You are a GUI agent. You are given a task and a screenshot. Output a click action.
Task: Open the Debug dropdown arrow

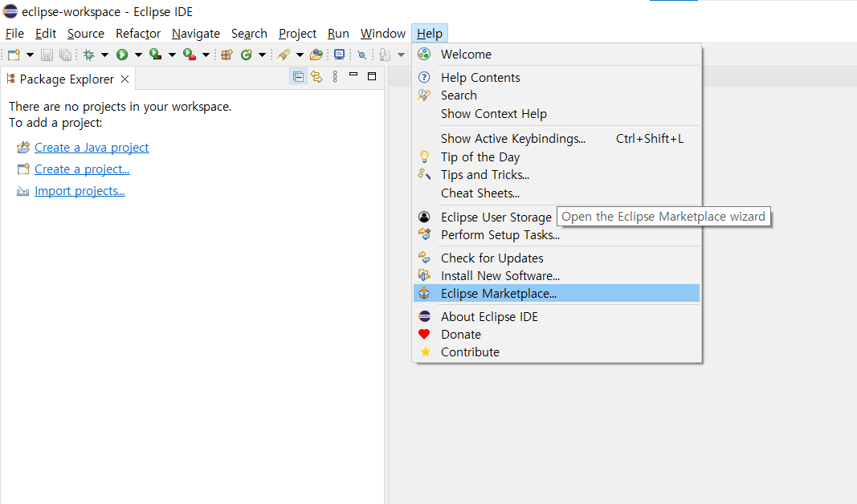point(104,55)
